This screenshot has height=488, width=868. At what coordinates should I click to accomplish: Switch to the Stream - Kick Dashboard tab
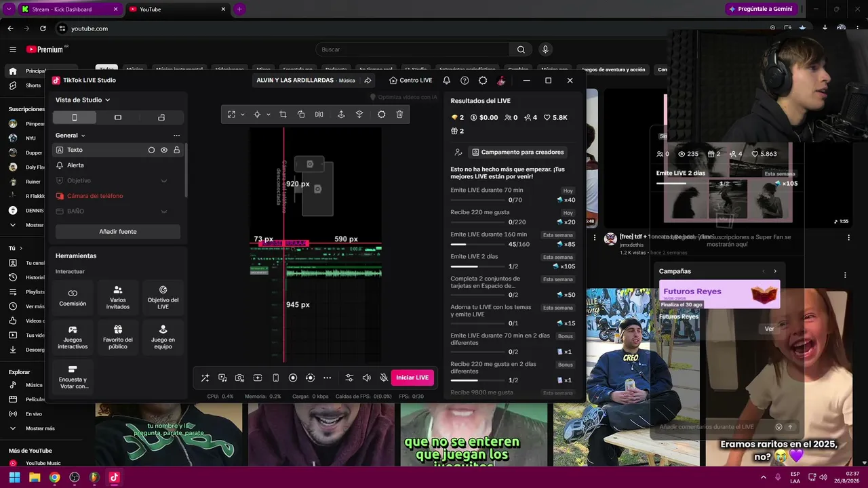(69, 9)
